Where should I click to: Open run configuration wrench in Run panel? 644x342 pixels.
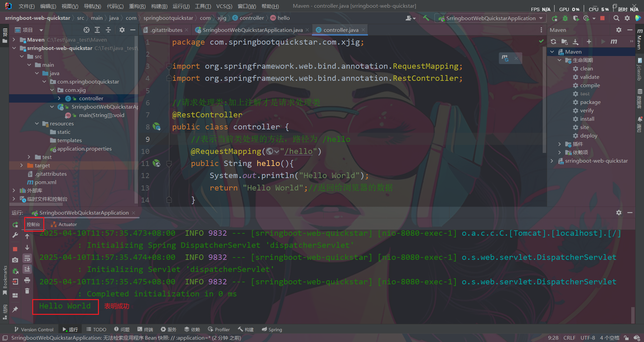15,235
